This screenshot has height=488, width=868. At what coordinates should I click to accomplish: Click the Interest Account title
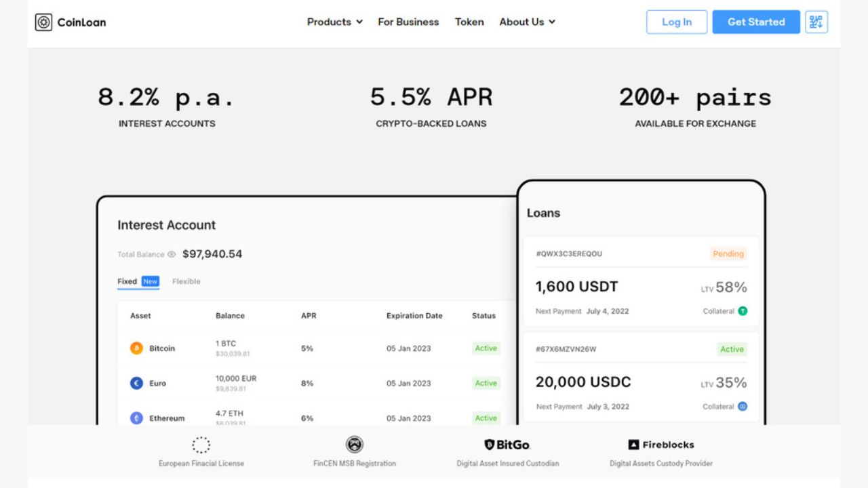point(166,225)
